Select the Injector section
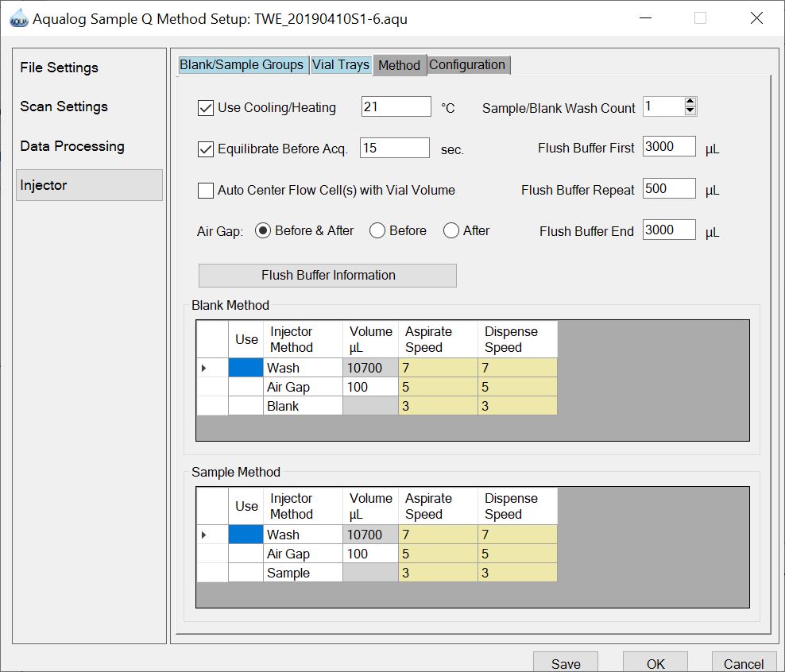 tap(89, 185)
